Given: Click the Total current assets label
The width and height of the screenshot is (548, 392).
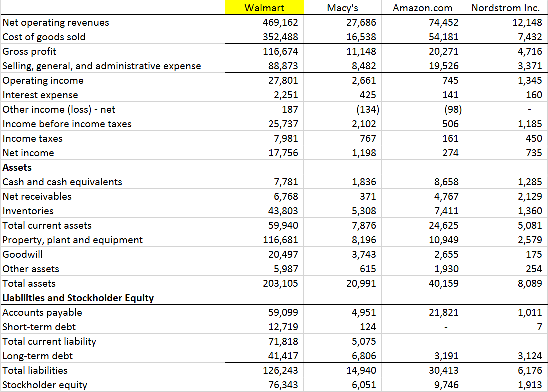Looking at the screenshot, I should point(47,225).
